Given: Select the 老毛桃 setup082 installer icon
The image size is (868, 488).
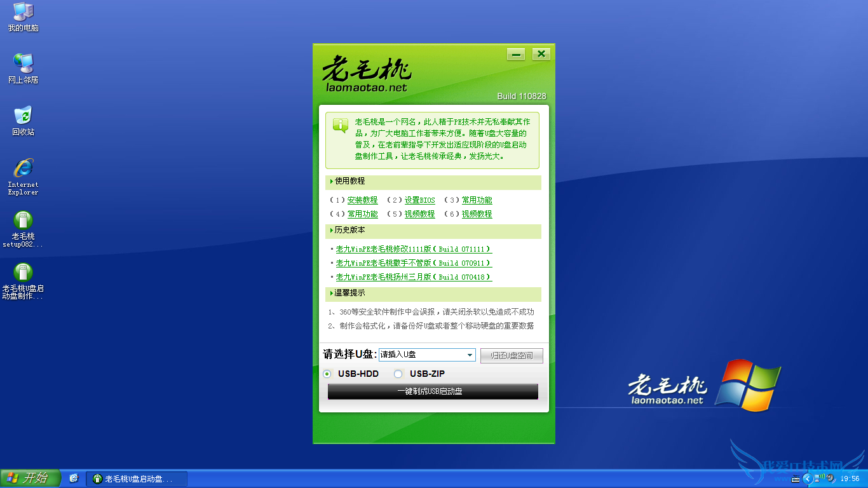Looking at the screenshot, I should (24, 229).
